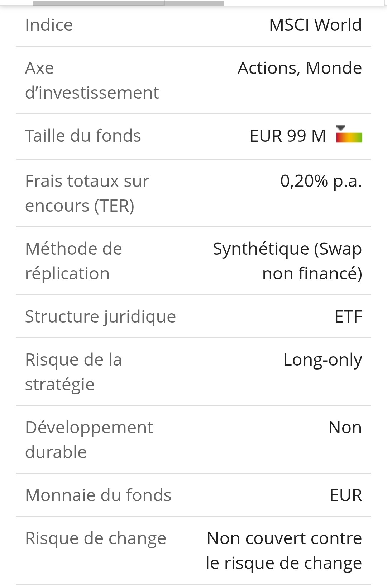Tap the Axe d'investissement label

pyautogui.click(x=92, y=80)
